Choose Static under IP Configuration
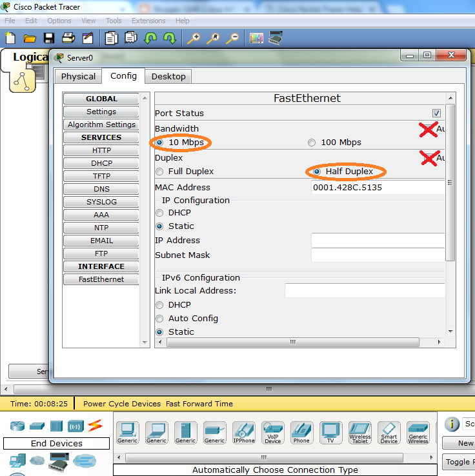The height and width of the screenshot is (476, 475). pos(159,226)
